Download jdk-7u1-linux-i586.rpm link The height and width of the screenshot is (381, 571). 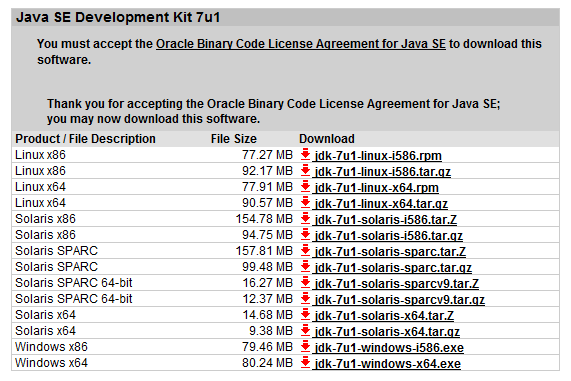click(x=378, y=156)
